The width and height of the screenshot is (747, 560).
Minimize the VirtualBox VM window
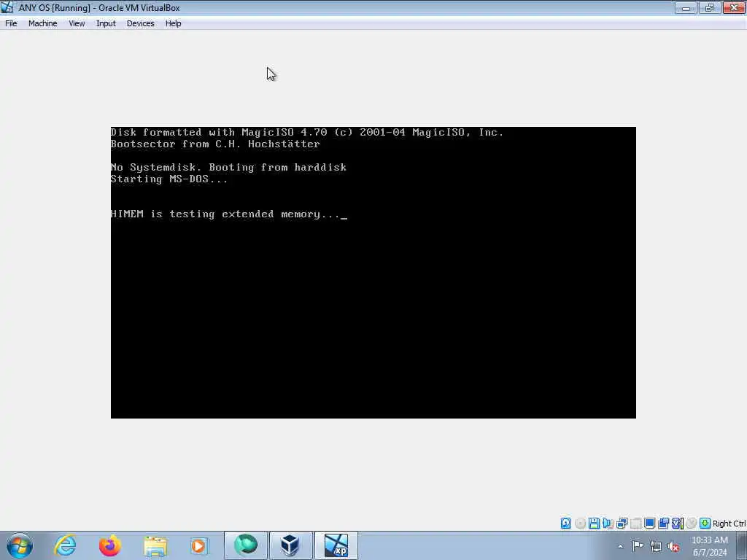coord(686,7)
